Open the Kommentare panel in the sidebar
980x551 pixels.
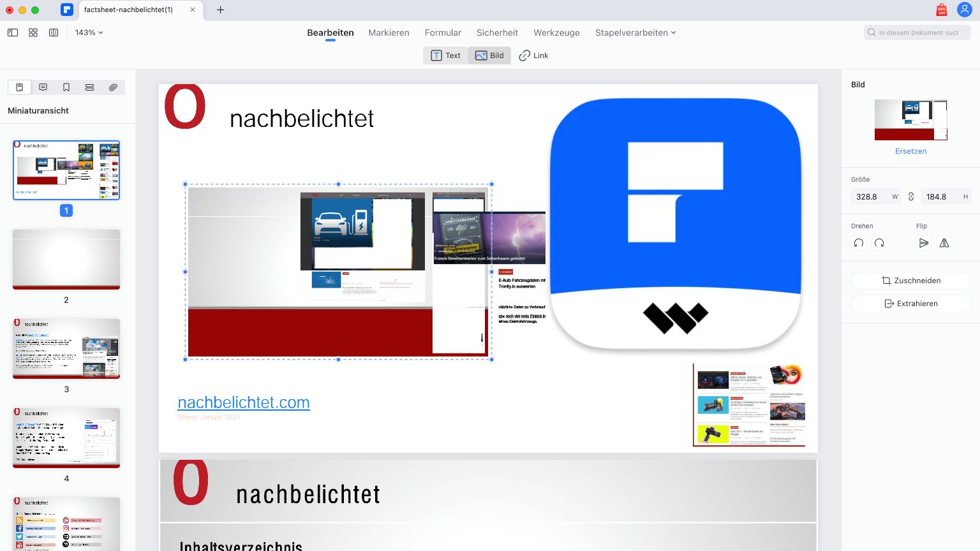43,87
